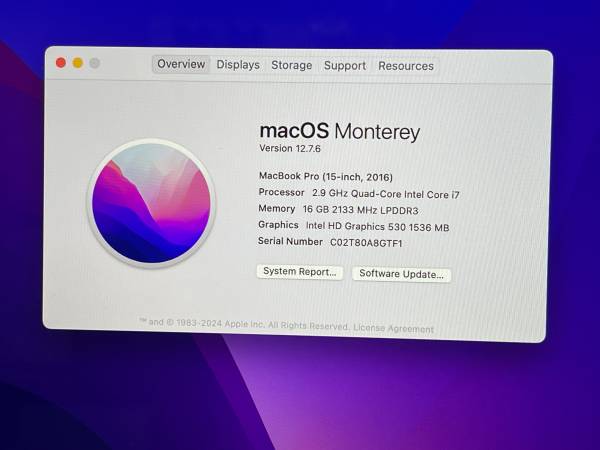Viewport: 600px width, 450px height.
Task: Open the Storage tab
Action: 292,66
